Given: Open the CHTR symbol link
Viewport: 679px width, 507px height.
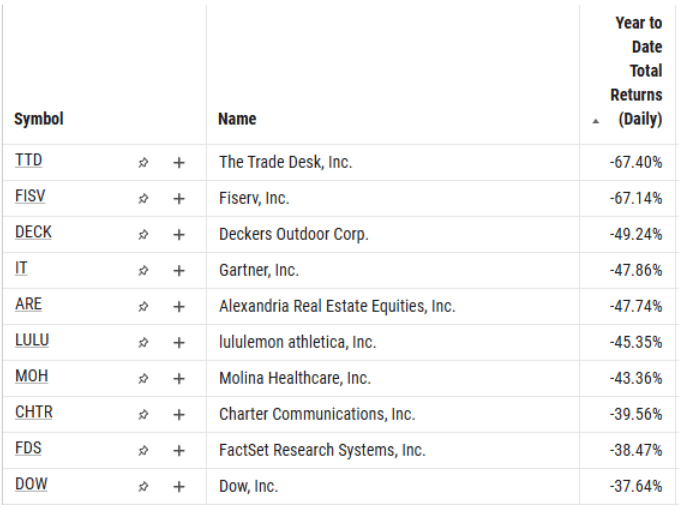Looking at the screenshot, I should [34, 412].
